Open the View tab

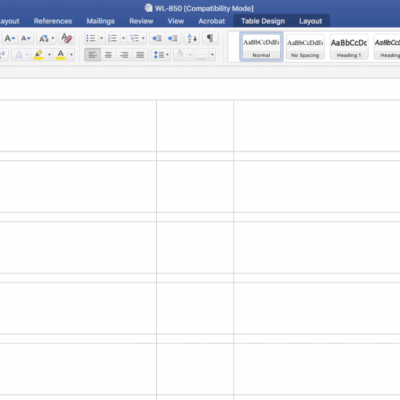pos(176,21)
